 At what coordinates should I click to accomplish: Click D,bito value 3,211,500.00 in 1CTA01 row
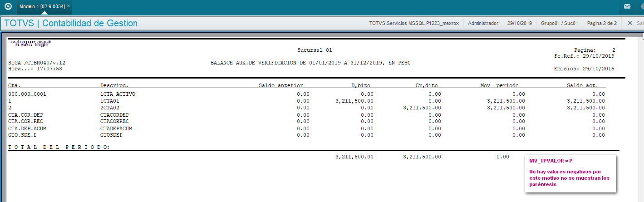pyautogui.click(x=354, y=101)
